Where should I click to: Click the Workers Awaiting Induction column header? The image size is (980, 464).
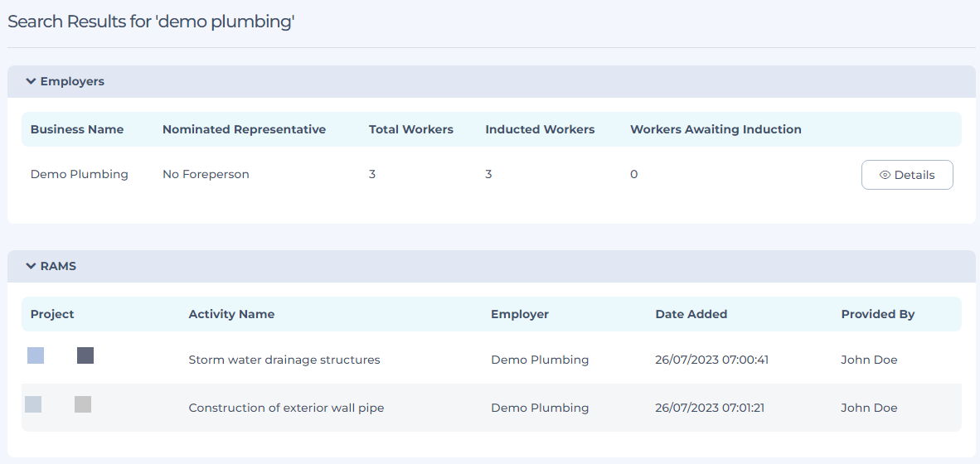click(x=716, y=129)
